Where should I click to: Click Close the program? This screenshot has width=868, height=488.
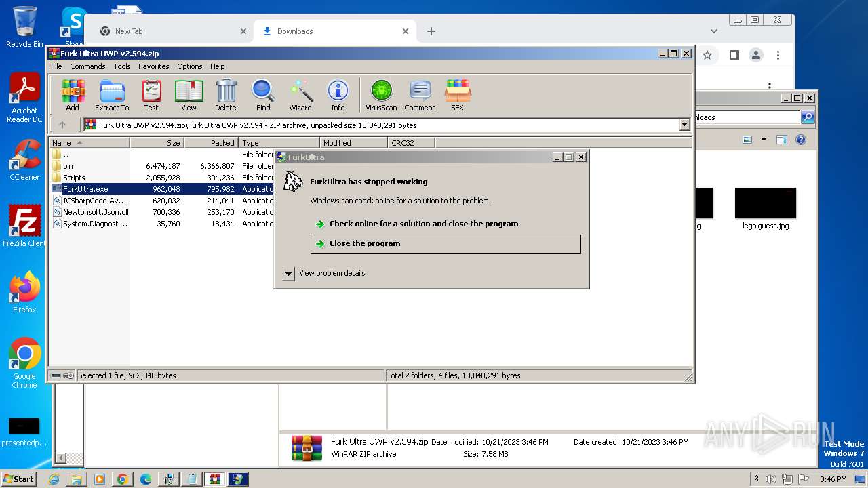[446, 244]
